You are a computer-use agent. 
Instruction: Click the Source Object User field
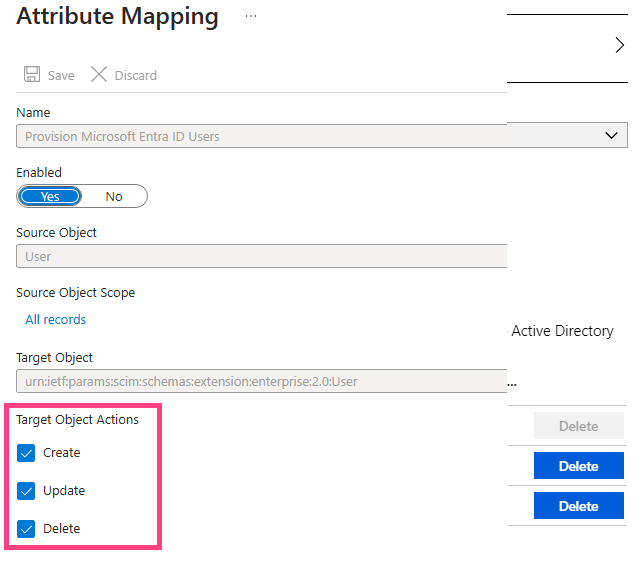[x=262, y=256]
